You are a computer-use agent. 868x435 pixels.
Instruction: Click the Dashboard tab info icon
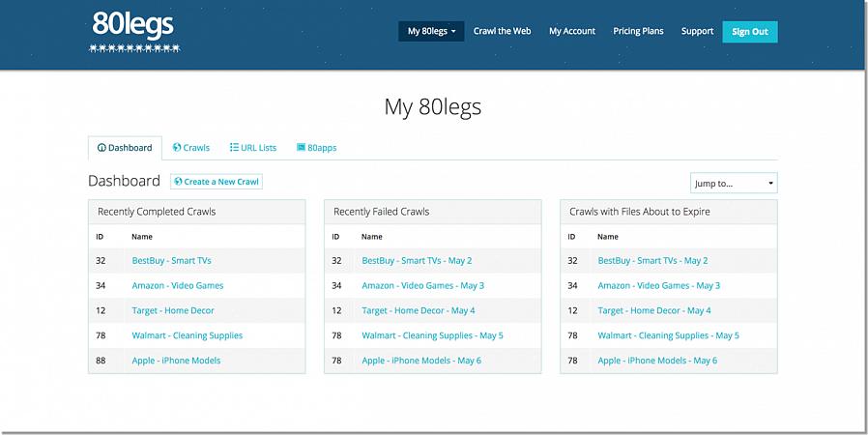[x=101, y=148]
